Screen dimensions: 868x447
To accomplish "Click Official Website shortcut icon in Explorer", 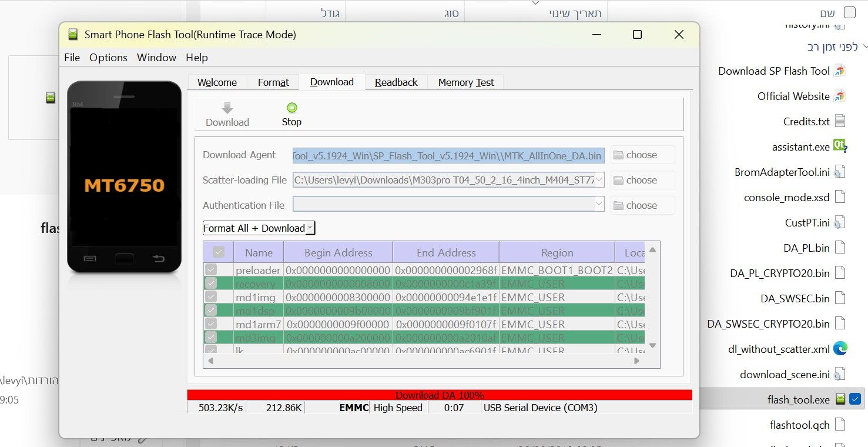I will 840,96.
